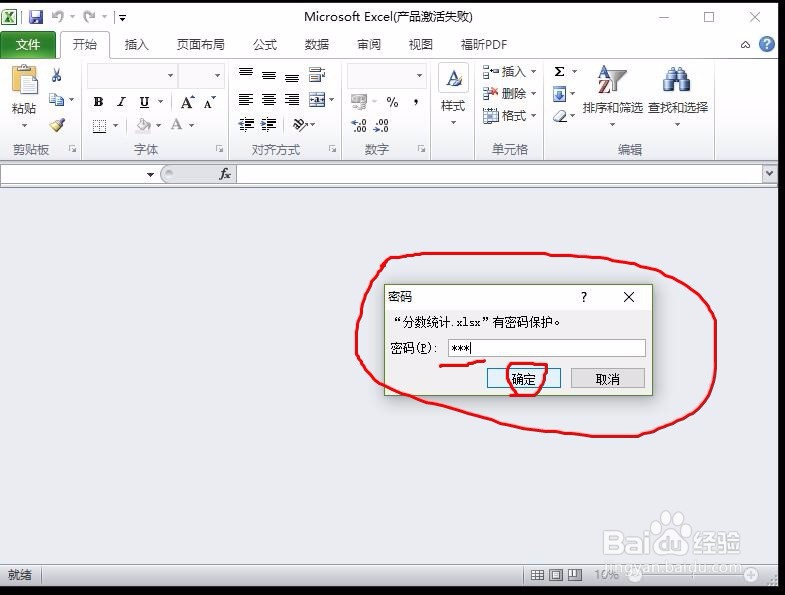Viewport: 785px width, 595px height.
Task: Open the 样式 styles gallery
Action: pyautogui.click(x=454, y=94)
